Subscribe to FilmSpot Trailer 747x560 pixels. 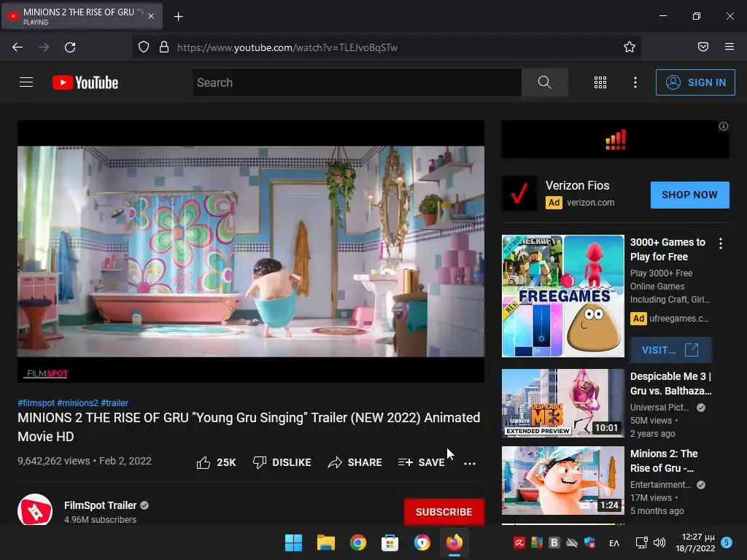pos(444,512)
